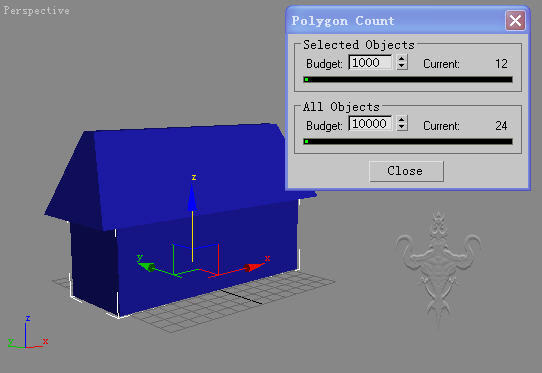Increase the All Objects budget spinner

coord(402,120)
